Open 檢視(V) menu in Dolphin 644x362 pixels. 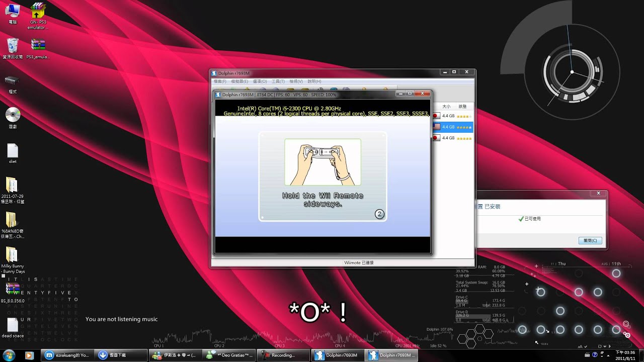pos(296,81)
